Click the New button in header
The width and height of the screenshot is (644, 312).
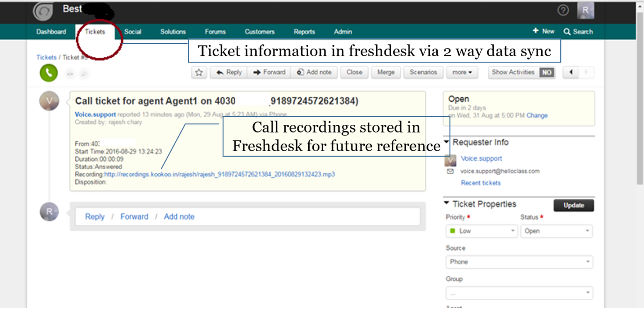543,31
